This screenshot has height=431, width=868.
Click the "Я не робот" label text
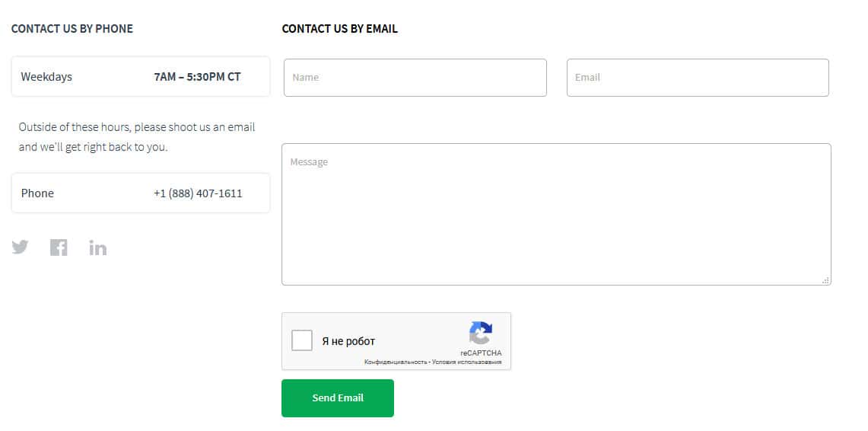click(x=348, y=341)
